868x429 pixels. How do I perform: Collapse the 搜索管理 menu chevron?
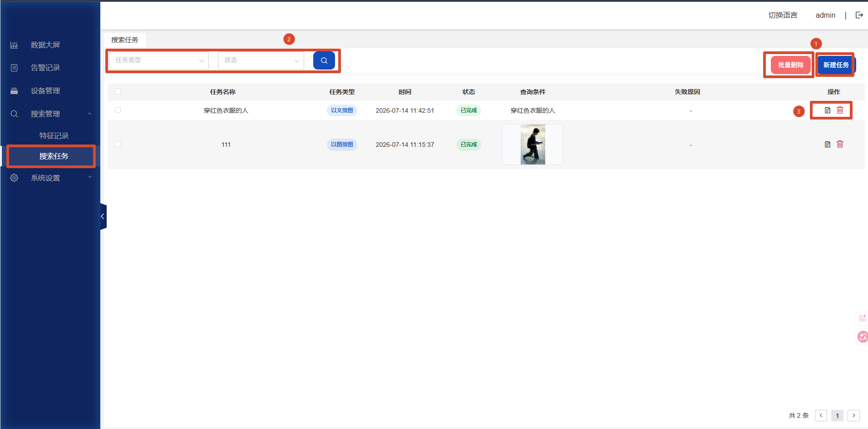90,114
